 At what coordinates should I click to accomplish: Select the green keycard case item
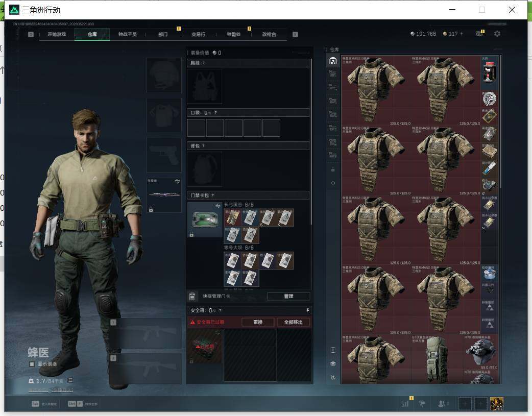[x=205, y=219]
